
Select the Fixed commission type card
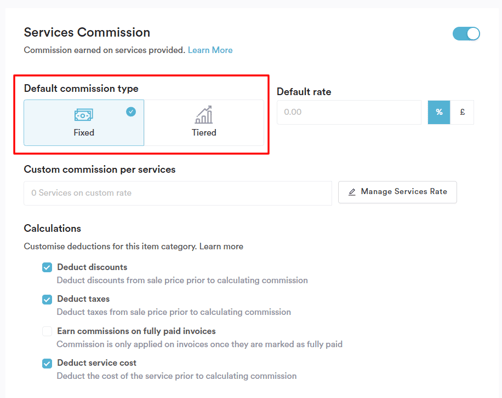coord(84,122)
